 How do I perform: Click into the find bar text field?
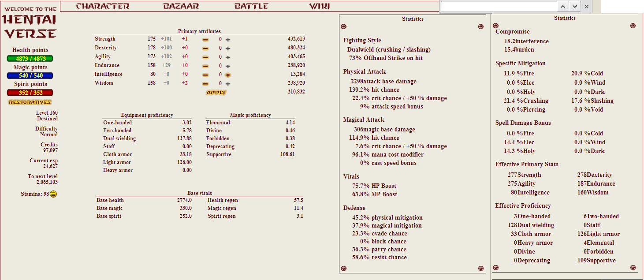499,7
